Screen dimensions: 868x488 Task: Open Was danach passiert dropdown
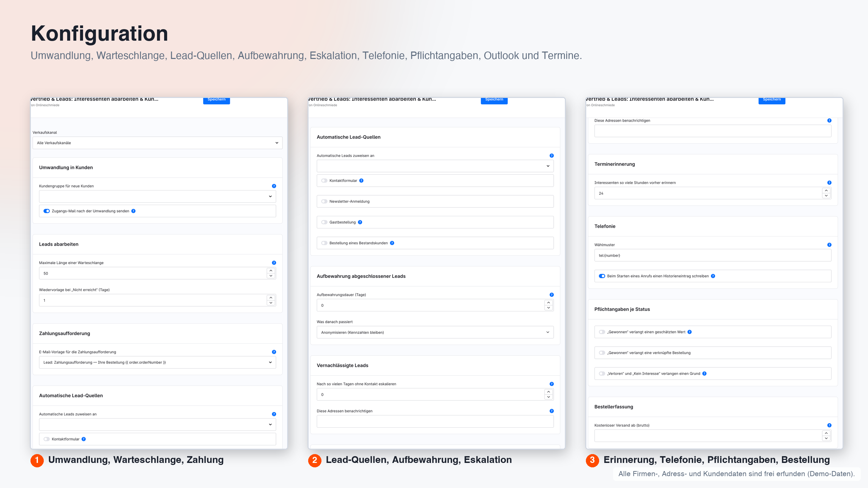[435, 332]
